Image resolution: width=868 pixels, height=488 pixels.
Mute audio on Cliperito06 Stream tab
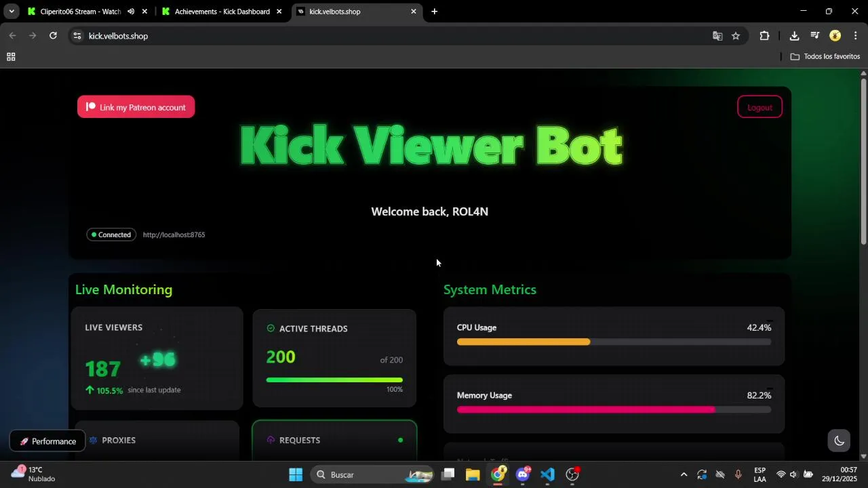pyautogui.click(x=131, y=12)
